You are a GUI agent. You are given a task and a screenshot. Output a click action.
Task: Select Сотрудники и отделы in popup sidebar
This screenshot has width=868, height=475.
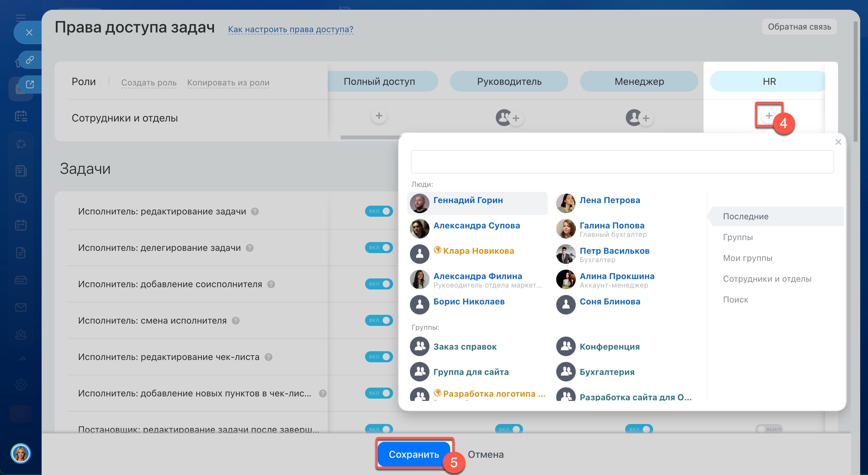point(767,279)
